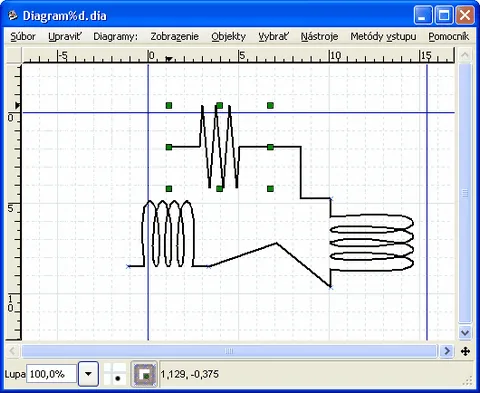Maximize the Diagram%d.dia window
This screenshot has height=393, width=480.
[444, 15]
